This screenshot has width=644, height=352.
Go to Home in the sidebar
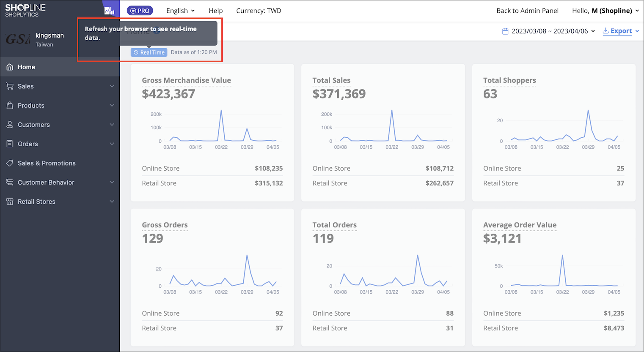pyautogui.click(x=60, y=67)
